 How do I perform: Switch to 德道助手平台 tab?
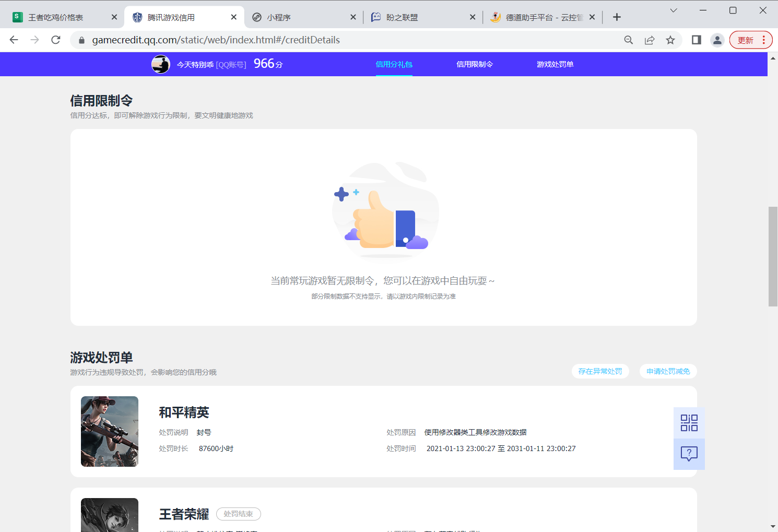pyautogui.click(x=544, y=17)
